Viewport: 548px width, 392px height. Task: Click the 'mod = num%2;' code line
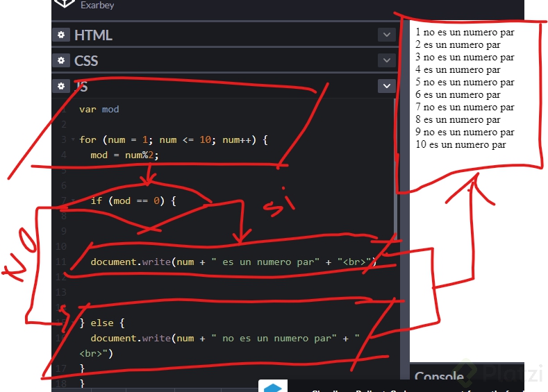pyautogui.click(x=124, y=155)
